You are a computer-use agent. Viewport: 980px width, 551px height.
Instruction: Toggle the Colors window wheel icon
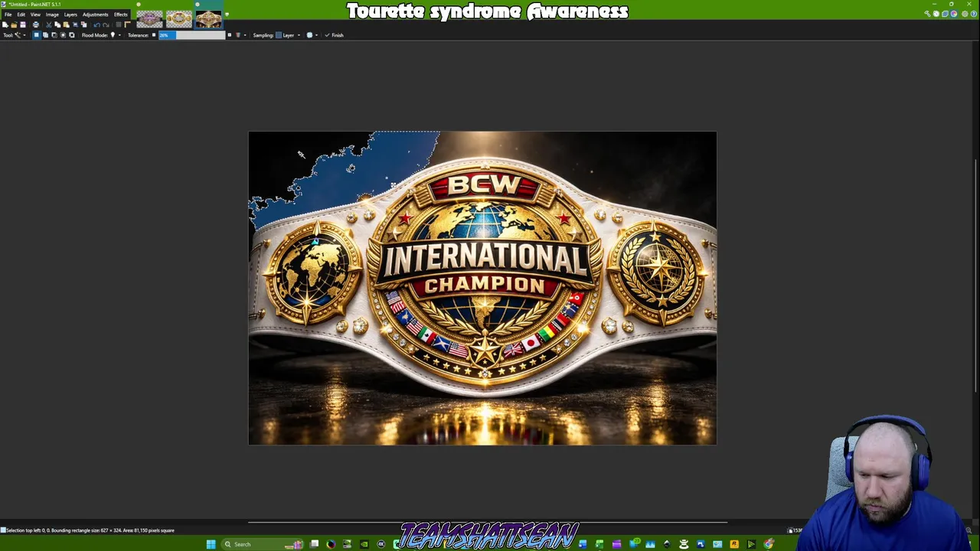(954, 14)
